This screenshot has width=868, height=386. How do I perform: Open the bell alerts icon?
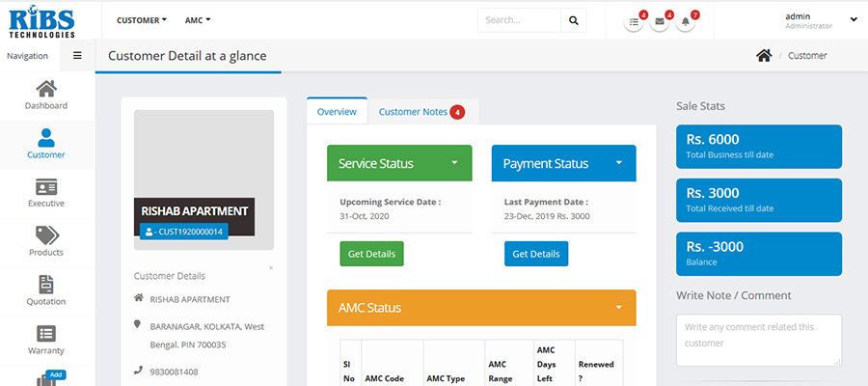coord(685,21)
